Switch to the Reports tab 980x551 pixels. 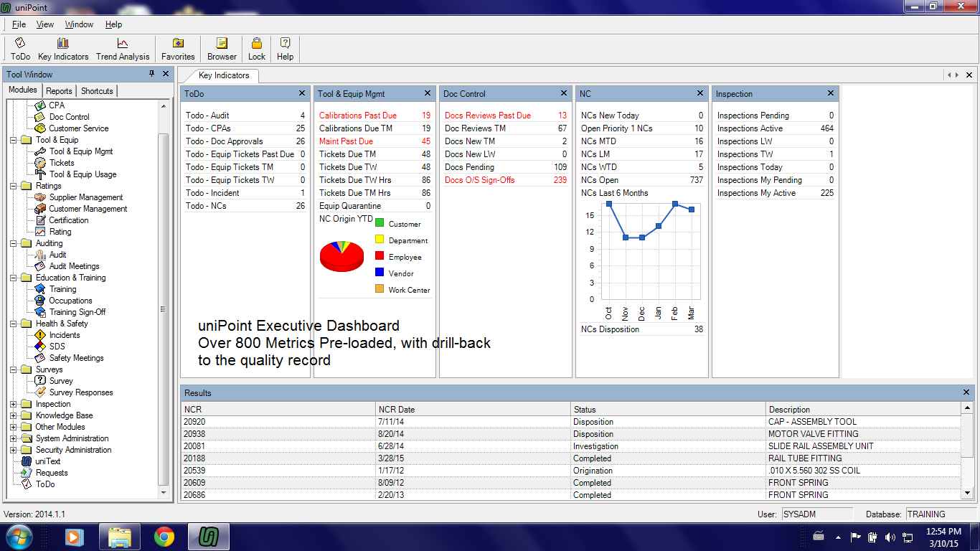(59, 91)
